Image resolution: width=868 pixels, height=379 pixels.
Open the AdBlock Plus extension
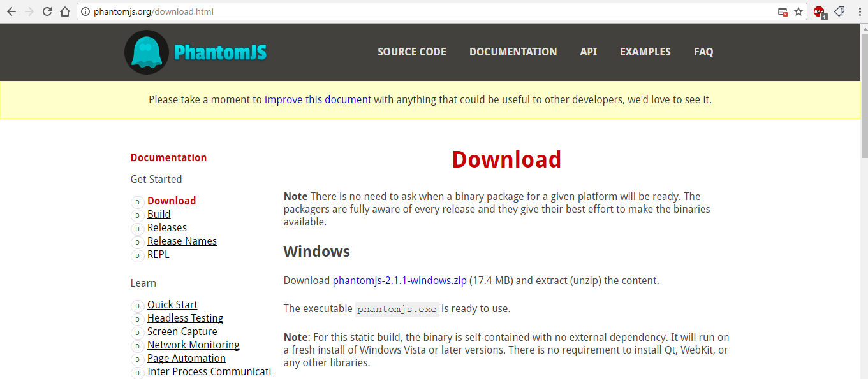coord(820,11)
